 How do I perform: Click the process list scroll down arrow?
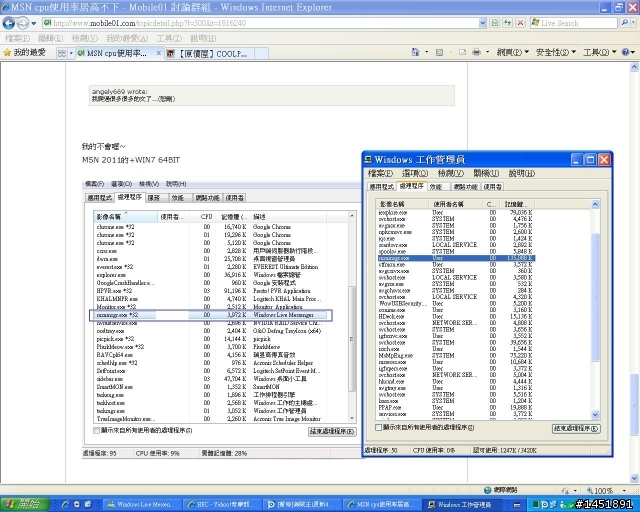595,415
